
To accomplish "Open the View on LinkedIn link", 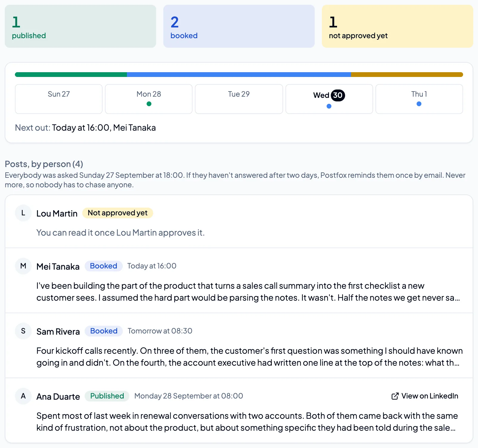I will coord(425,396).
